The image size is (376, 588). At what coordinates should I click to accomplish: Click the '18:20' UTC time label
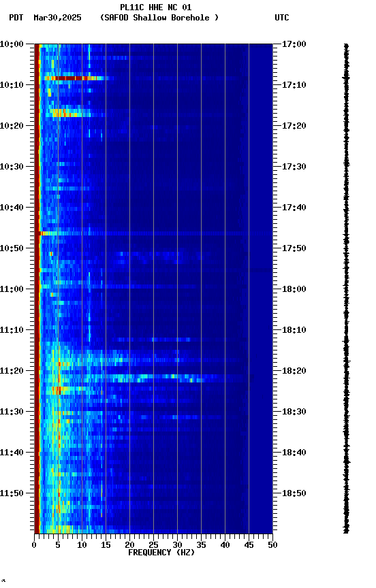[294, 371]
